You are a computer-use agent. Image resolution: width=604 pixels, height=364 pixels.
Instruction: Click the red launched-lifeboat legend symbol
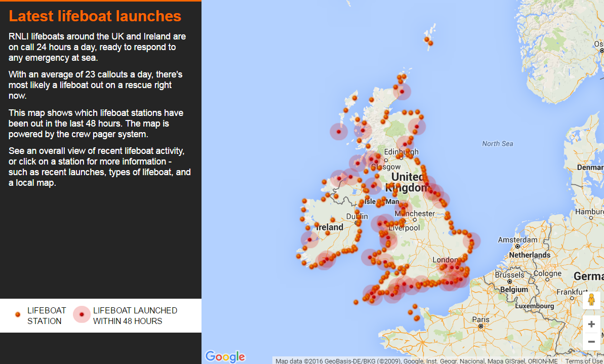[82, 315]
